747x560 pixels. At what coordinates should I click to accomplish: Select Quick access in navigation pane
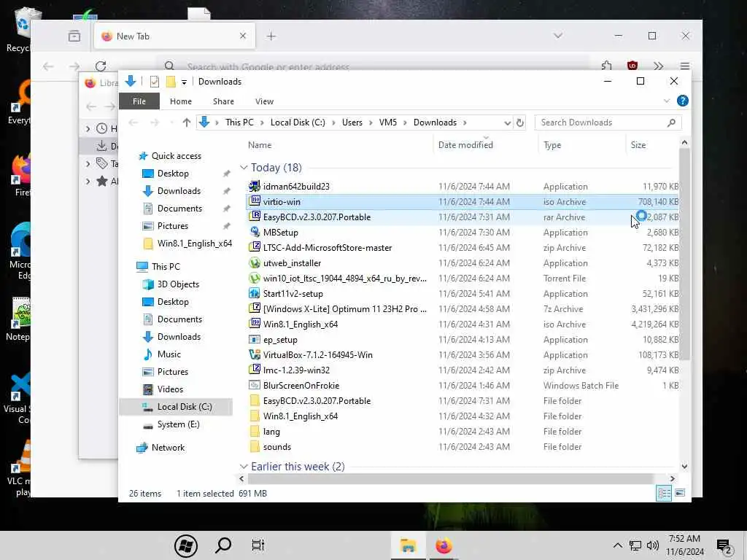[177, 156]
